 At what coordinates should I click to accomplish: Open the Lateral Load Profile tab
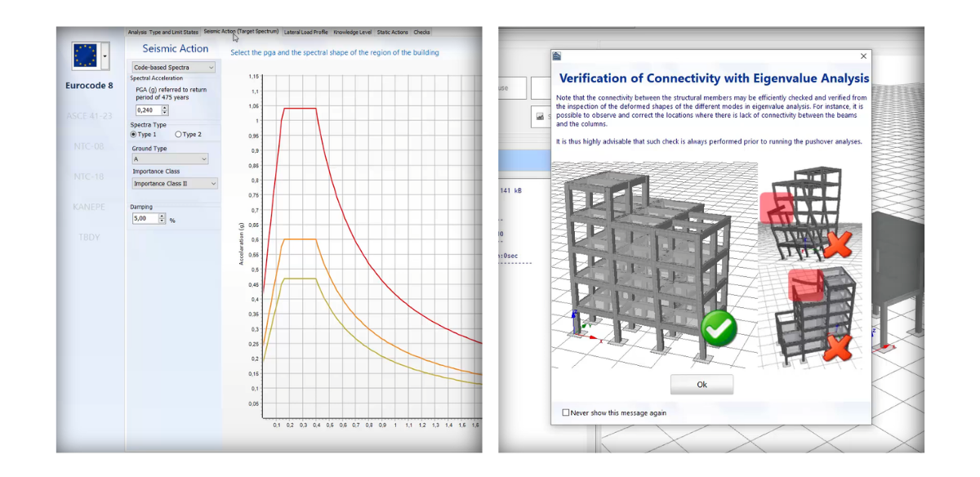[305, 32]
